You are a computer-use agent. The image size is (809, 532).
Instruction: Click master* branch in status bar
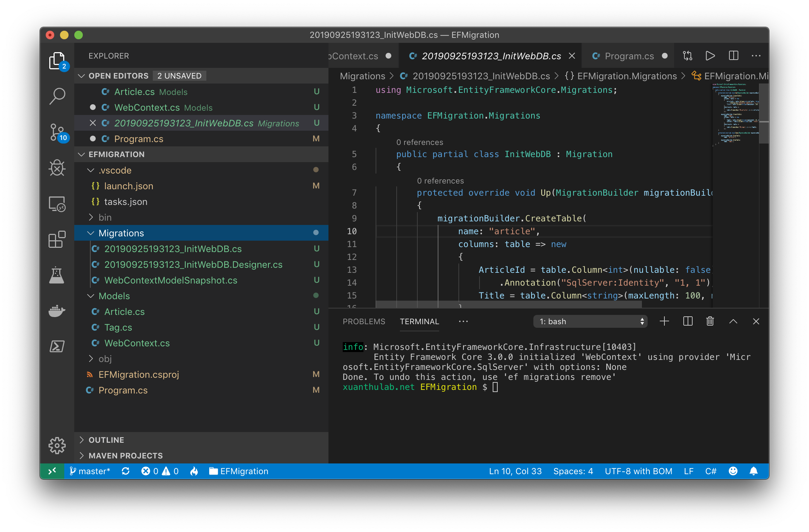(x=90, y=471)
